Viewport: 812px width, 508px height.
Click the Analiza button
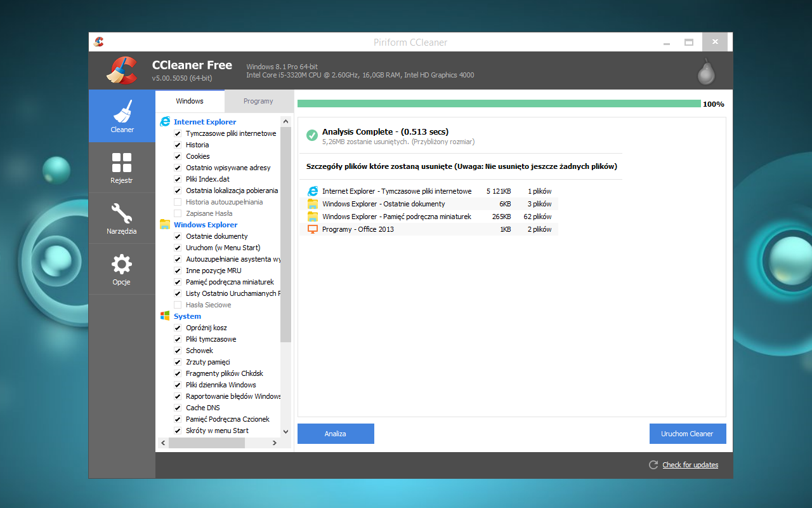pos(336,433)
